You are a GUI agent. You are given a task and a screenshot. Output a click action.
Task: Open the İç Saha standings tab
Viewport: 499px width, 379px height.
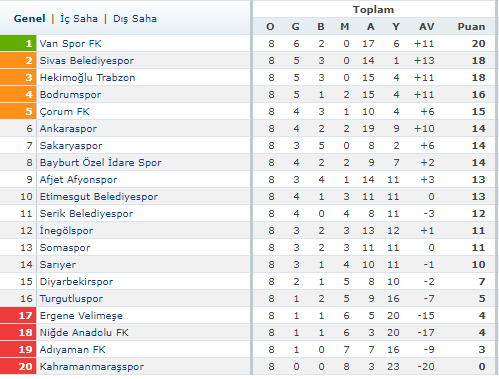[79, 19]
